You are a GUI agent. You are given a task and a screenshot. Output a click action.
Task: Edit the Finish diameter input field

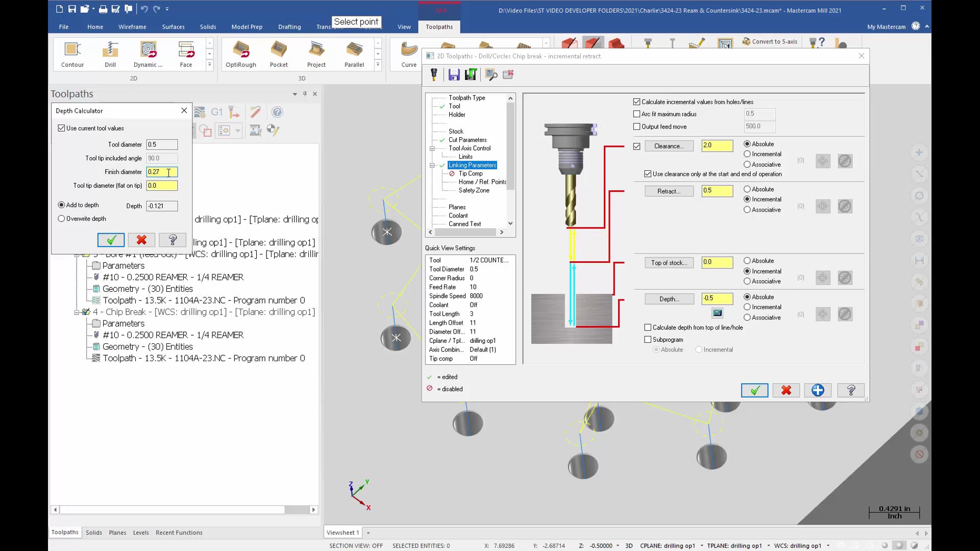161,171
